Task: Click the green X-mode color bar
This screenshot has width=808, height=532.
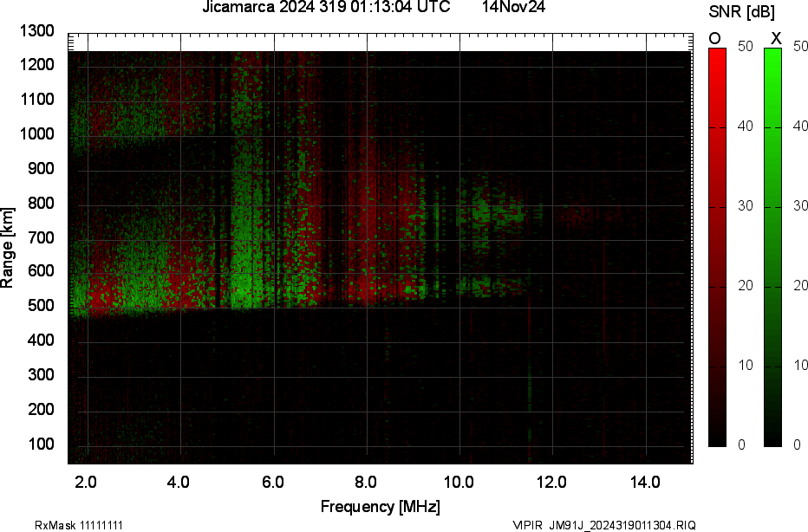Action: point(772,247)
